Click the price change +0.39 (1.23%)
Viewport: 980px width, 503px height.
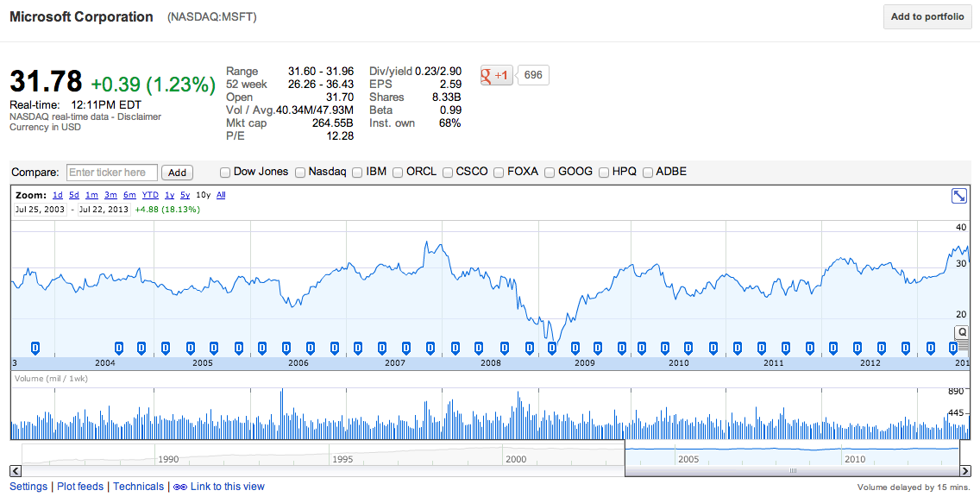[x=154, y=84]
